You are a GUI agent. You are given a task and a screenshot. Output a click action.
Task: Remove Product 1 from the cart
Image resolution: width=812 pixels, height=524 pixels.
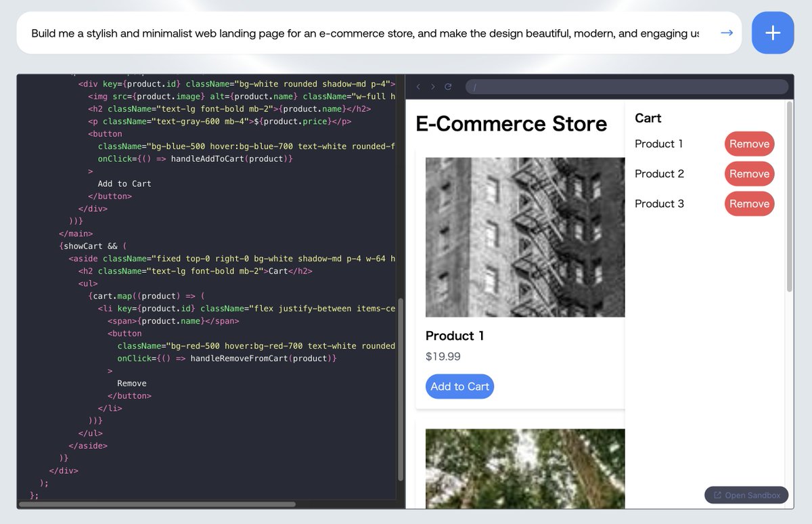(749, 144)
